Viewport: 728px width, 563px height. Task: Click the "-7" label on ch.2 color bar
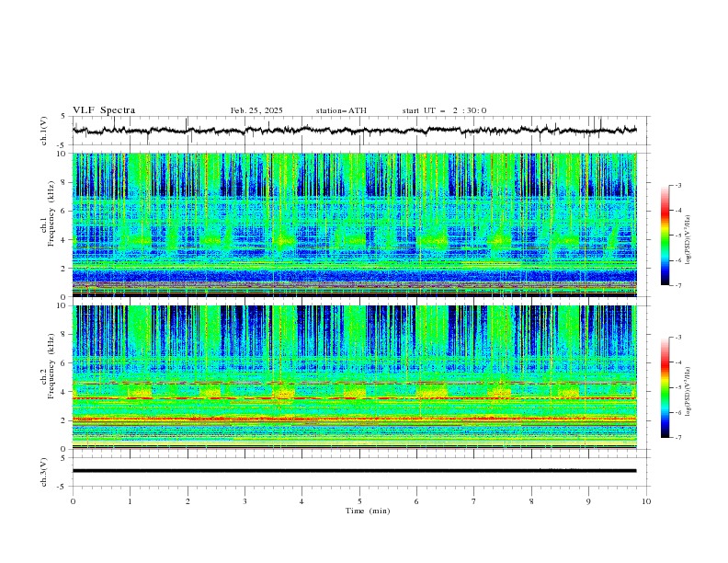tap(678, 438)
